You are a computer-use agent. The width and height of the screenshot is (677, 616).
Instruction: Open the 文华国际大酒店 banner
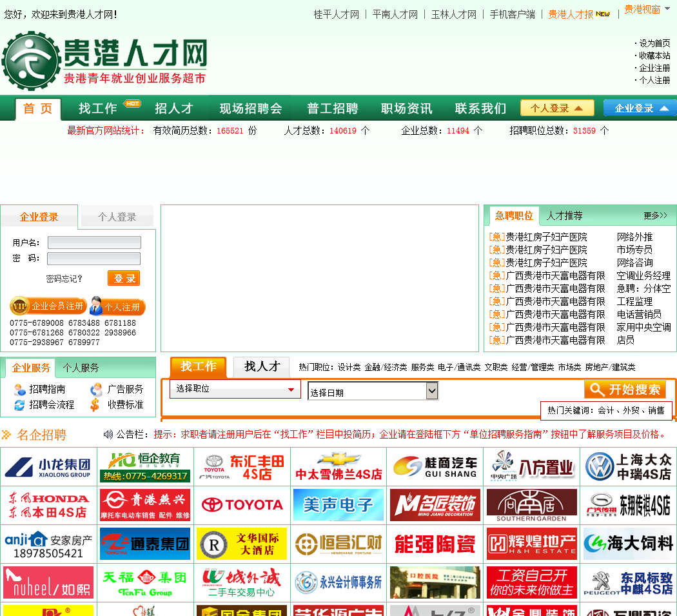coord(242,544)
